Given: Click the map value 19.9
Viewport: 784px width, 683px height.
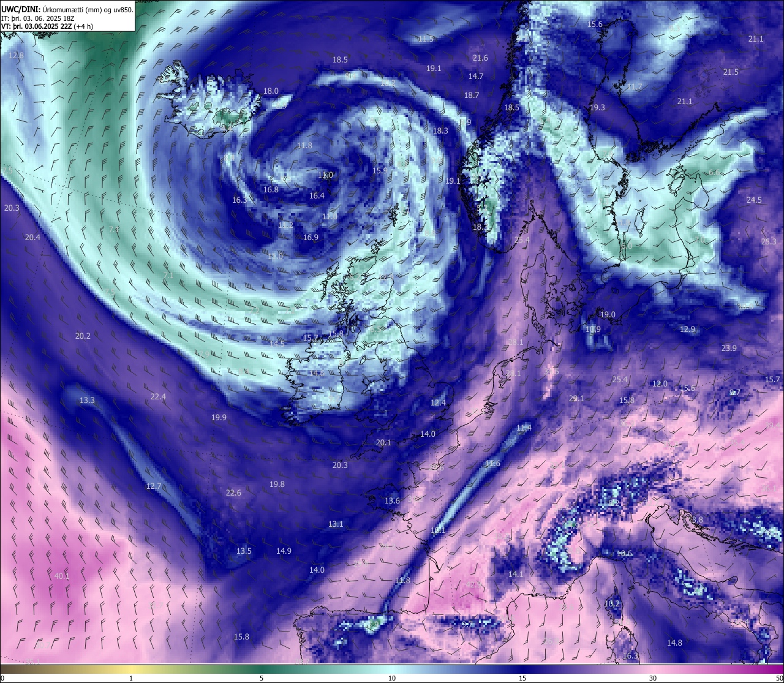Looking at the screenshot, I should click(x=219, y=418).
